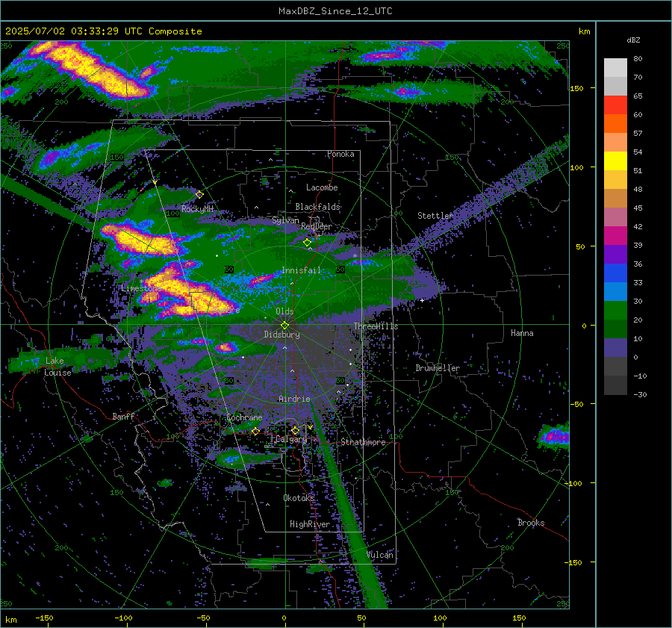Click the horizontal axis tick label -150
672x628 pixels.
click(44, 618)
